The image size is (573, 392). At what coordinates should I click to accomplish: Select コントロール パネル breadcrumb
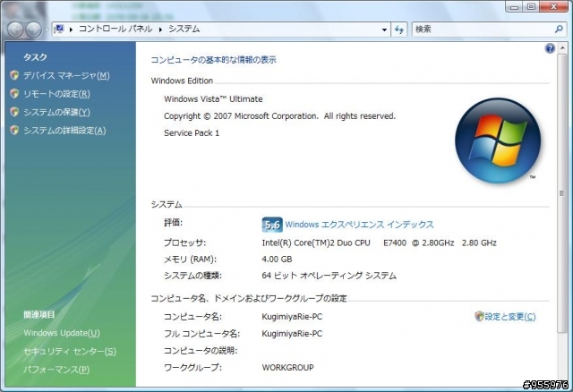click(x=115, y=29)
